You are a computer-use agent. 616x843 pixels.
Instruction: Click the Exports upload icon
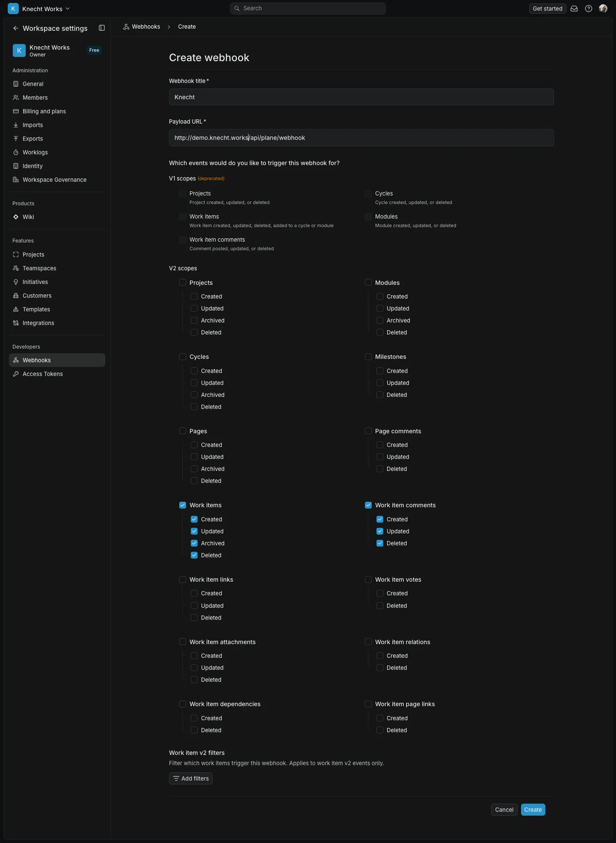click(x=16, y=139)
